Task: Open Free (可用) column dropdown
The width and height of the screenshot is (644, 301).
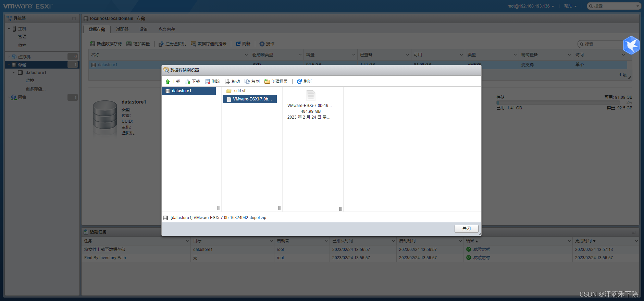Action: pyautogui.click(x=461, y=55)
